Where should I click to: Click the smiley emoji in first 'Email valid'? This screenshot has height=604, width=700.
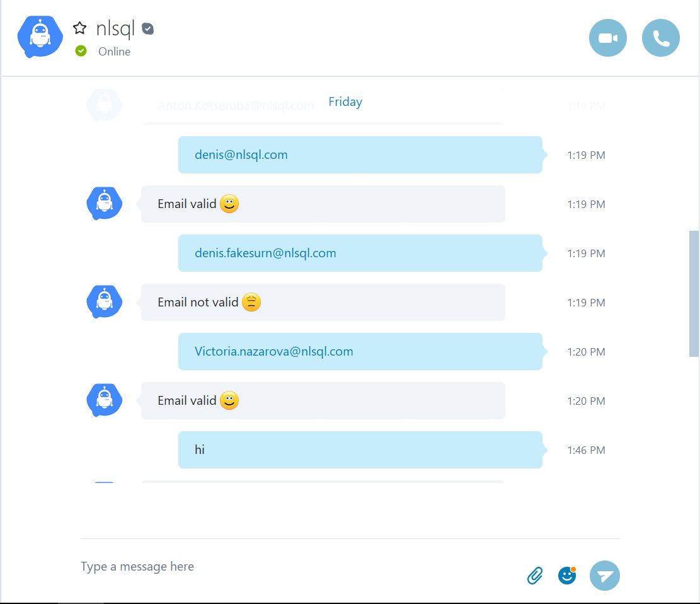click(x=229, y=204)
